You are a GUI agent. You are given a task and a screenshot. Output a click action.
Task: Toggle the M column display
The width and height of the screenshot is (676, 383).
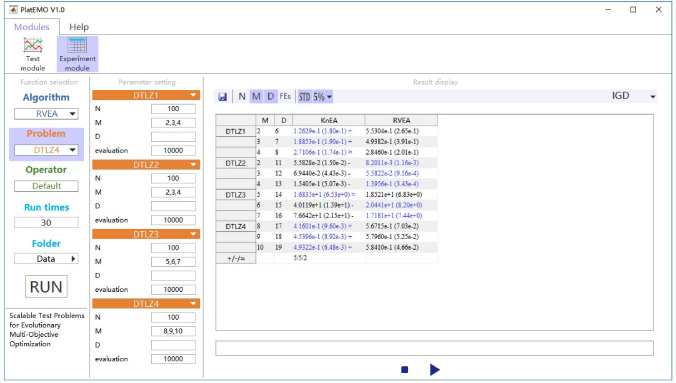(x=256, y=97)
